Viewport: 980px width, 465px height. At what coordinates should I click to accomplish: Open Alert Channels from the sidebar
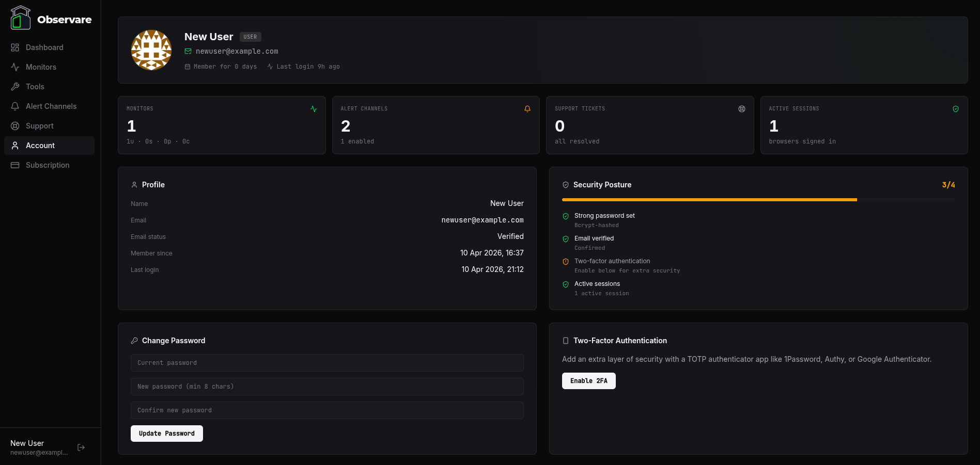coord(50,106)
